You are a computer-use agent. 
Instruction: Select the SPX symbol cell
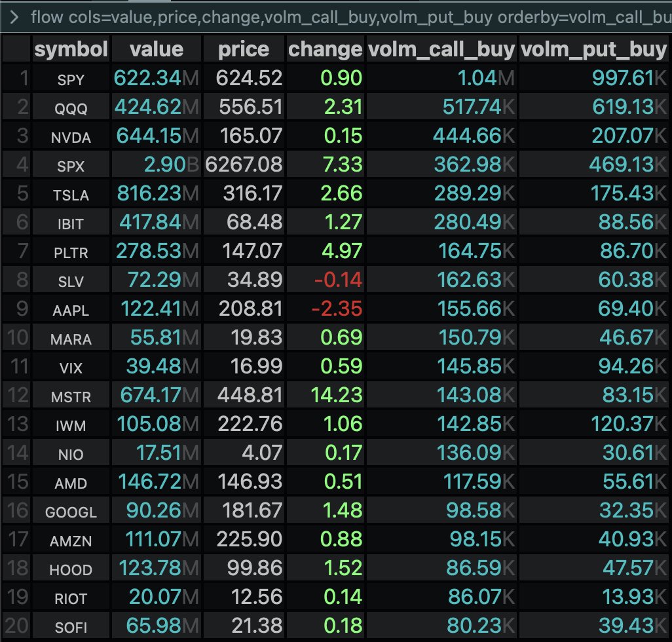tap(71, 165)
